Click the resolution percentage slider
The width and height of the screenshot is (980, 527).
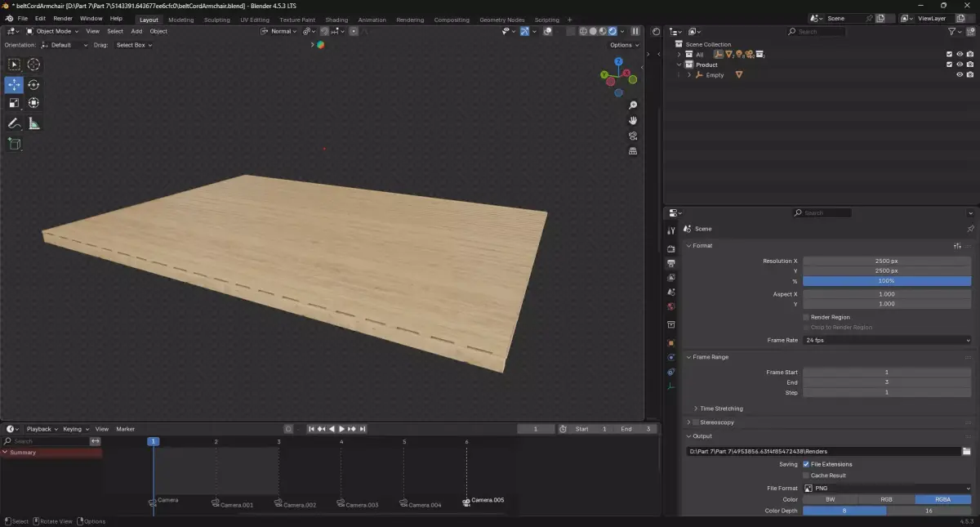click(x=887, y=281)
